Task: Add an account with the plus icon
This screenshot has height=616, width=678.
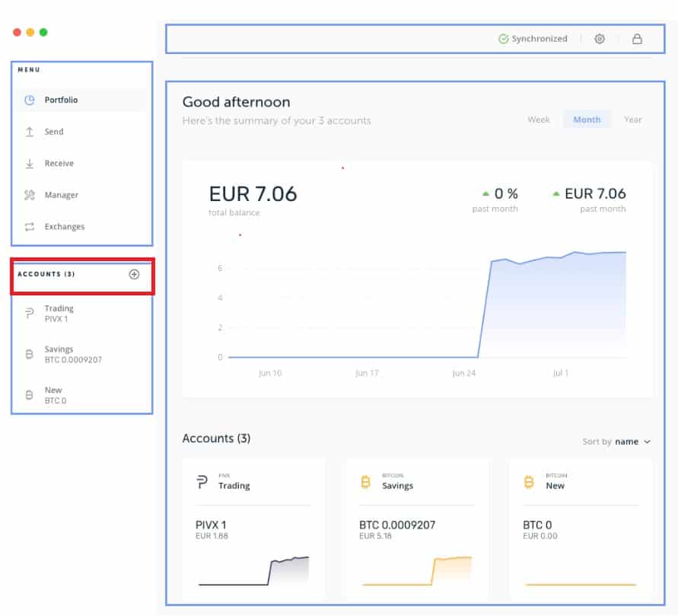Action: (134, 274)
